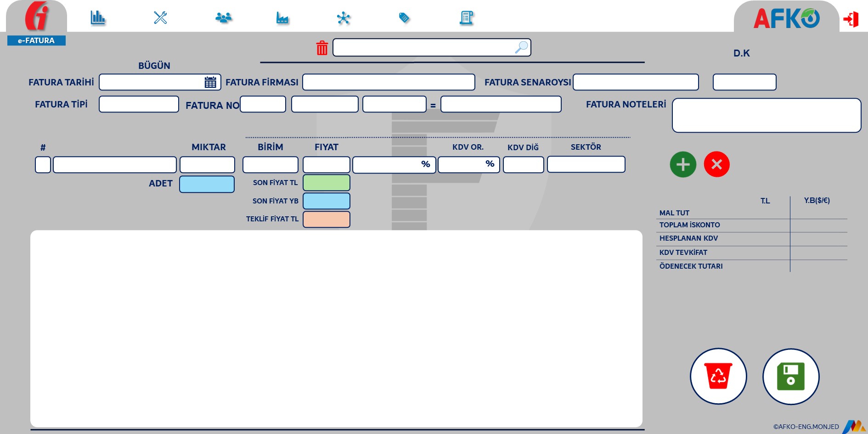Select the e-FATURA tab label
The height and width of the screenshot is (434, 868).
point(36,40)
